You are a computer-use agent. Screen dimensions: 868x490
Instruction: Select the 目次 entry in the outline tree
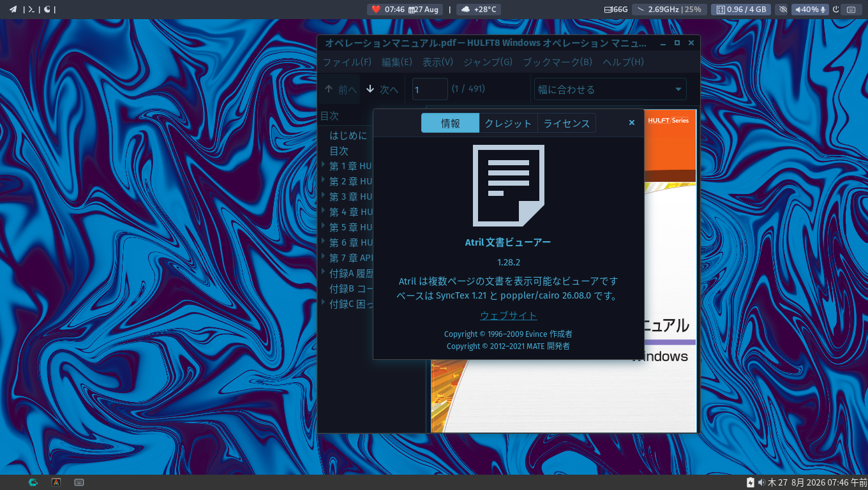tap(339, 151)
